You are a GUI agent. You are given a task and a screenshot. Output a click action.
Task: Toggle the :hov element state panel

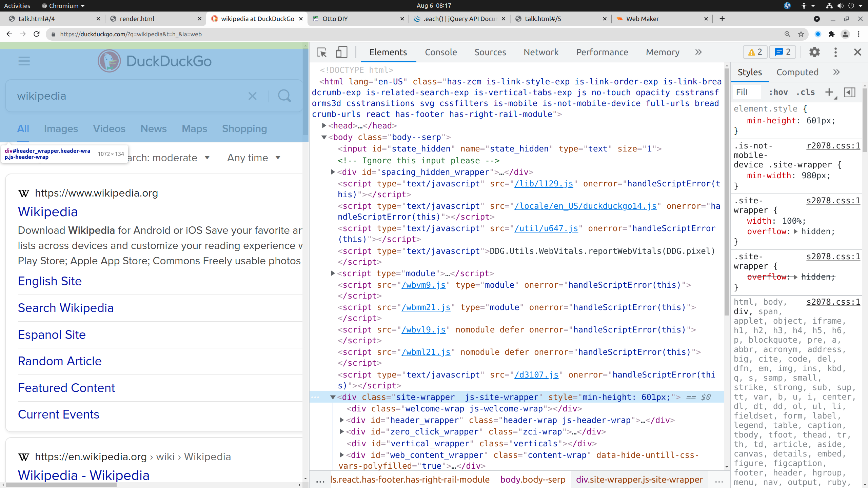point(778,92)
